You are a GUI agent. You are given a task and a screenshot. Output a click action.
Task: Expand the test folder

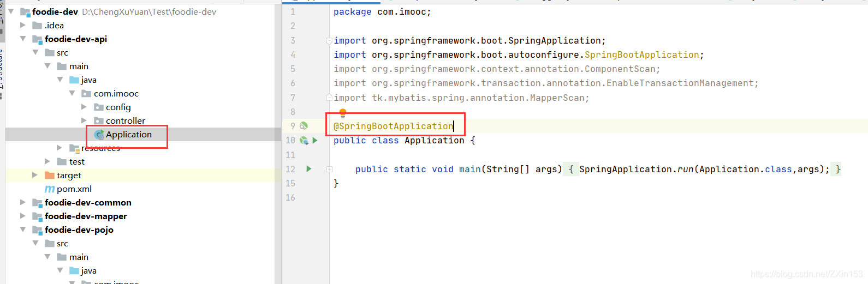(47, 161)
